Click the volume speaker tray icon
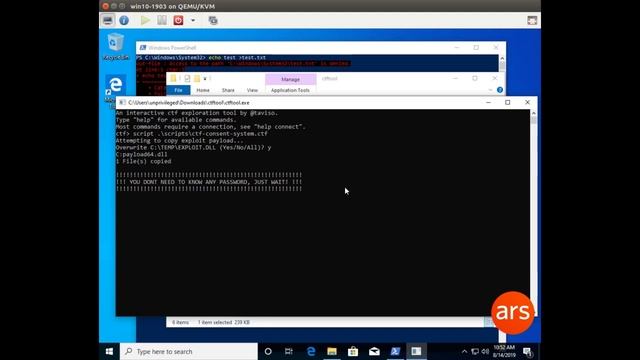 [485, 351]
